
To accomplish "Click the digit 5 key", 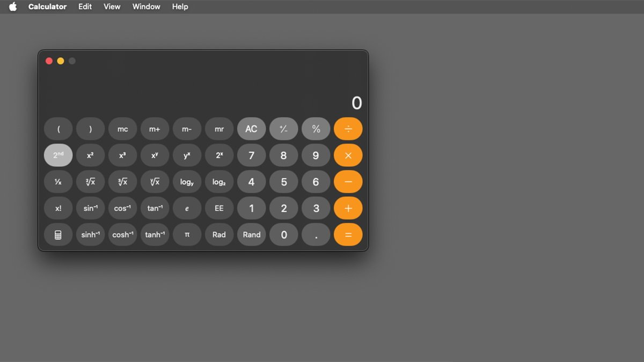I will click(x=283, y=182).
